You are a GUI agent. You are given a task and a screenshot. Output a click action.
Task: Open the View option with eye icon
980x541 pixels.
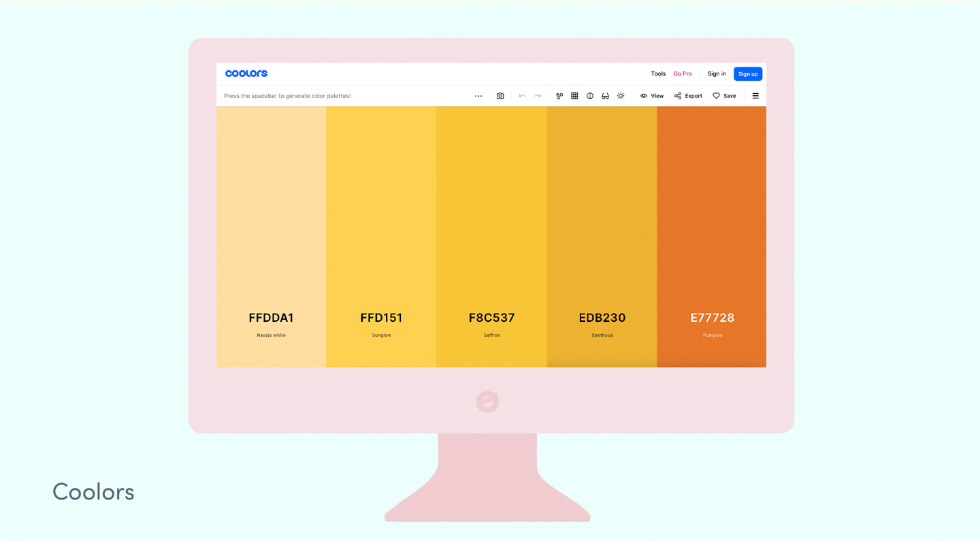click(x=652, y=96)
